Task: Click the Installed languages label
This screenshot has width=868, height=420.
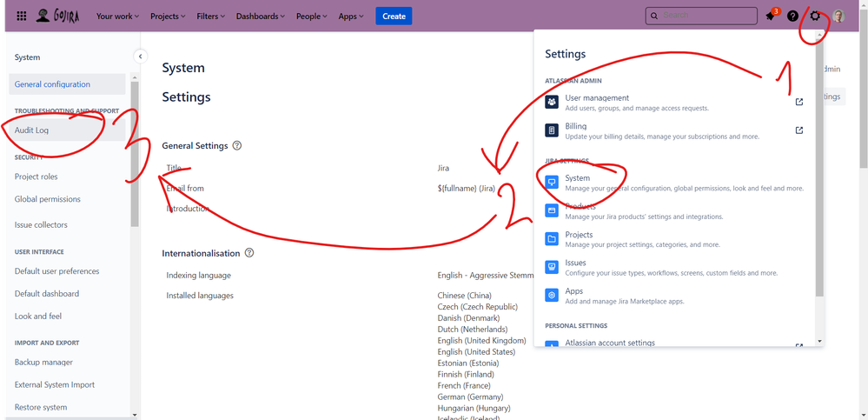Action: (200, 296)
